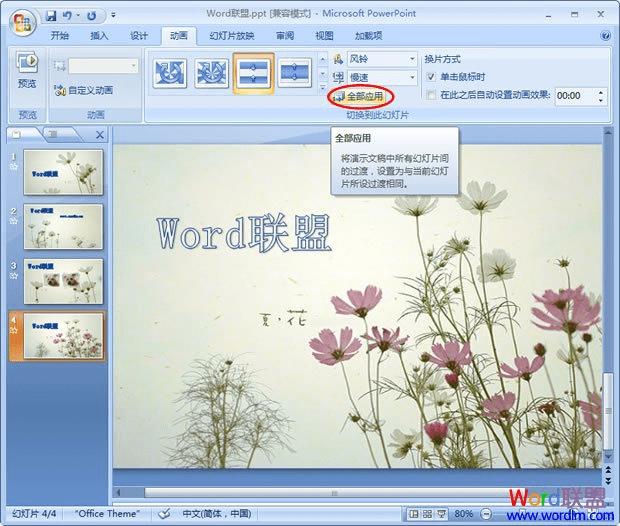Choose the highlighted horizontal split transition
Image resolution: width=620 pixels, height=526 pixels.
click(x=253, y=74)
